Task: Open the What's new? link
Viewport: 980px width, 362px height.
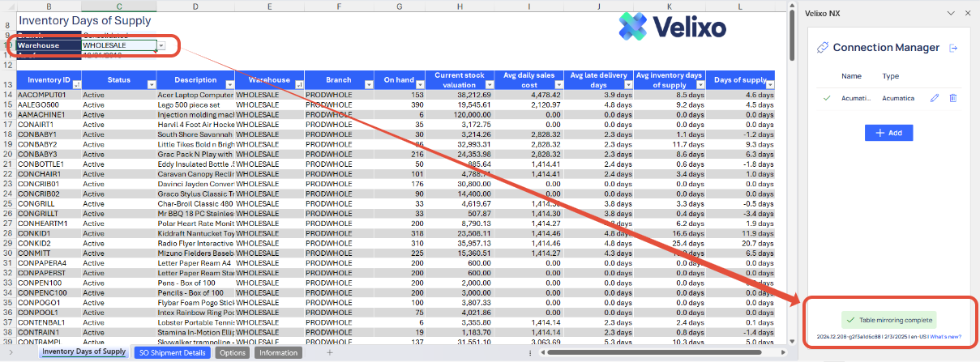Action: 945,336
